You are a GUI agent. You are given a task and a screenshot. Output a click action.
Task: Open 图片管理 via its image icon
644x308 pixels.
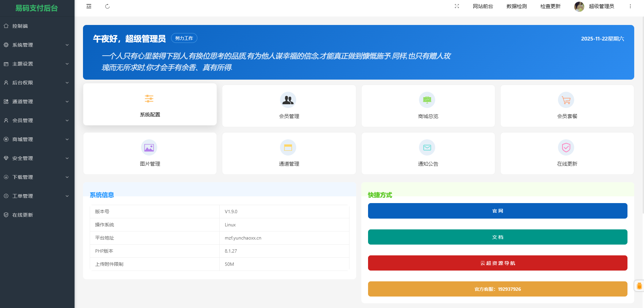(149, 147)
